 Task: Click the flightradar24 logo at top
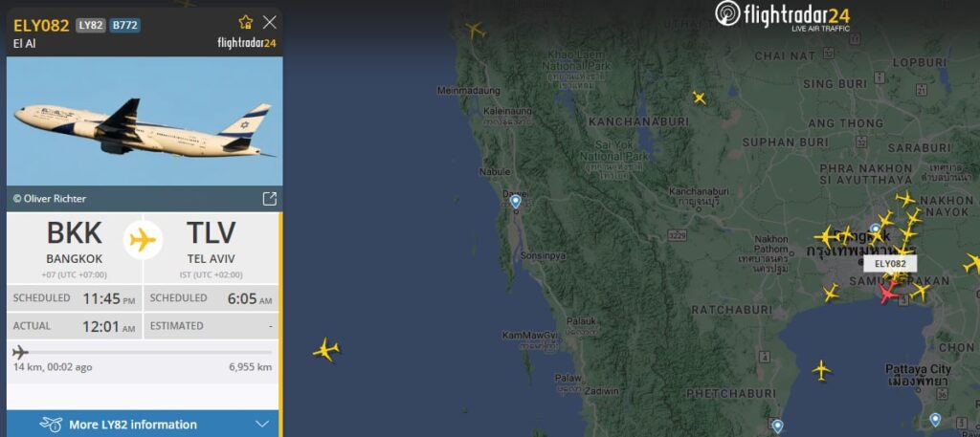tap(783, 15)
